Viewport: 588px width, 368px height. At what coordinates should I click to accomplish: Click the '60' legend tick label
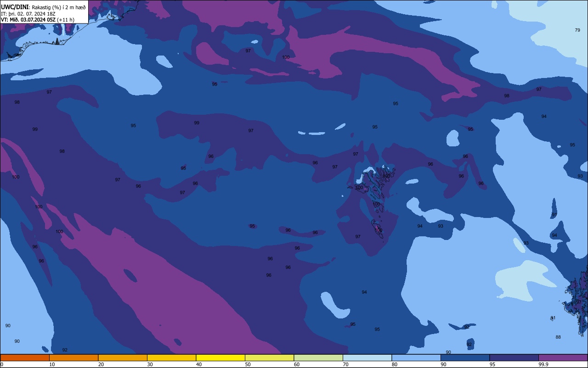(x=297, y=364)
